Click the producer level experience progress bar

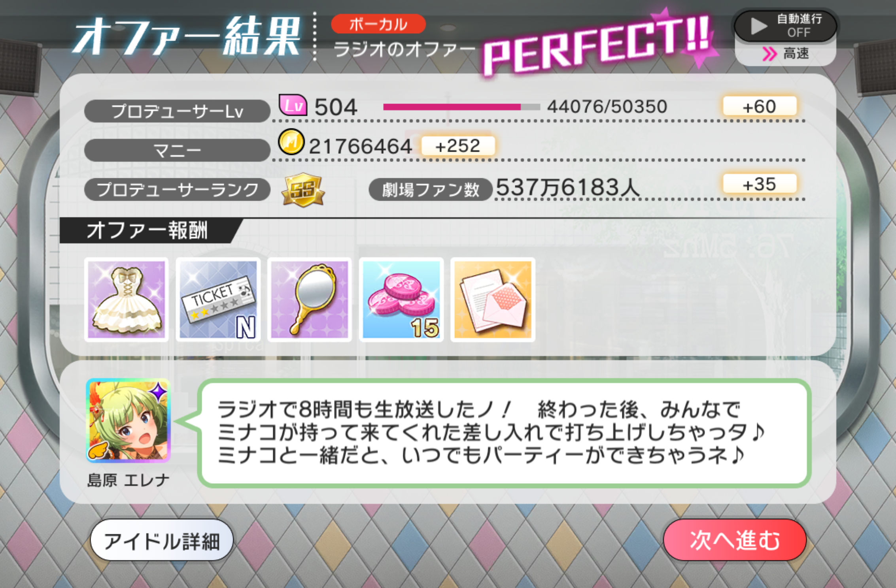[461, 107]
